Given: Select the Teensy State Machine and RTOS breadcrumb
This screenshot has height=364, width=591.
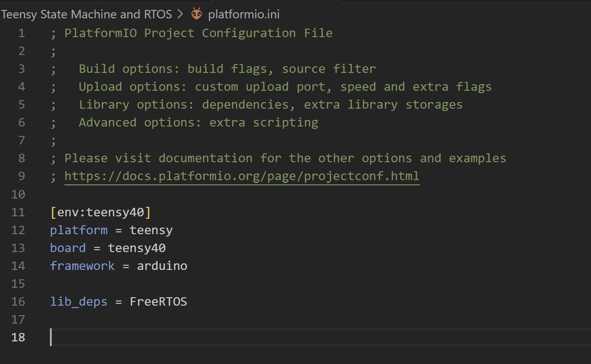Looking at the screenshot, I should point(87,14).
